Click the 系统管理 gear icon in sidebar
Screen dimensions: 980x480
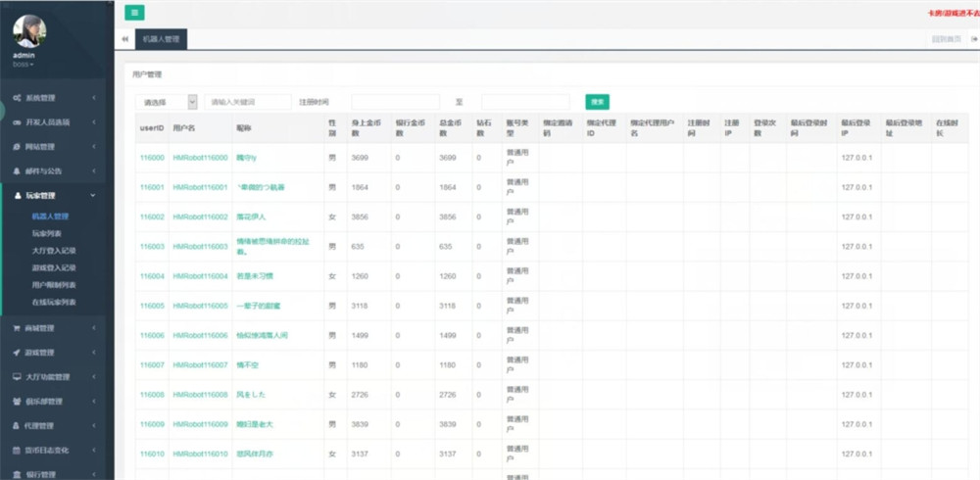[17, 97]
